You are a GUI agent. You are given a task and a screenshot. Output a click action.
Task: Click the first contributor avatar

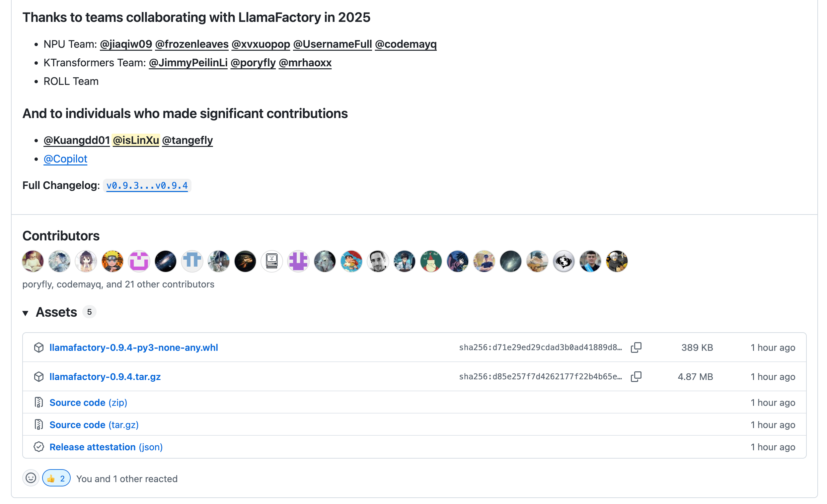(33, 261)
